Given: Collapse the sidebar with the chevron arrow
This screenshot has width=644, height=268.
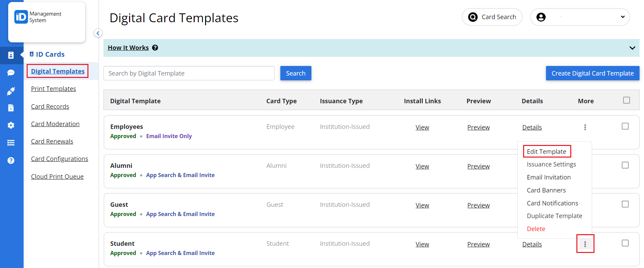Looking at the screenshot, I should [x=98, y=33].
